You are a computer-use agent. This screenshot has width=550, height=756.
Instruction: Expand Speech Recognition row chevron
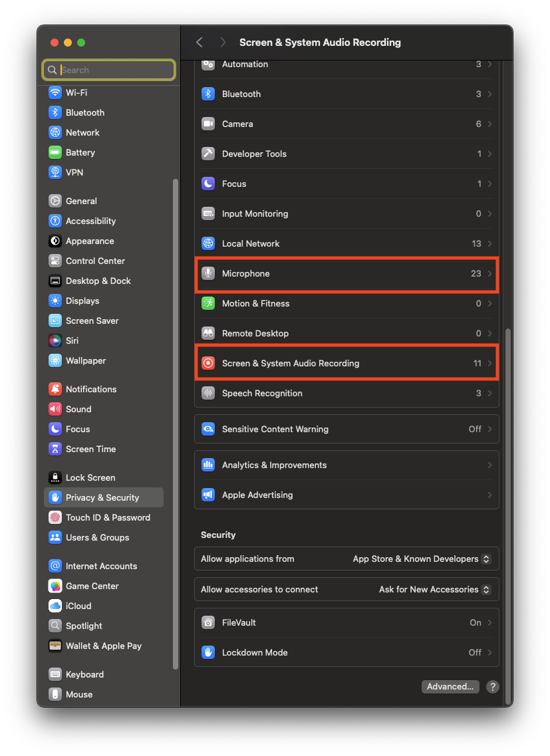tap(489, 393)
